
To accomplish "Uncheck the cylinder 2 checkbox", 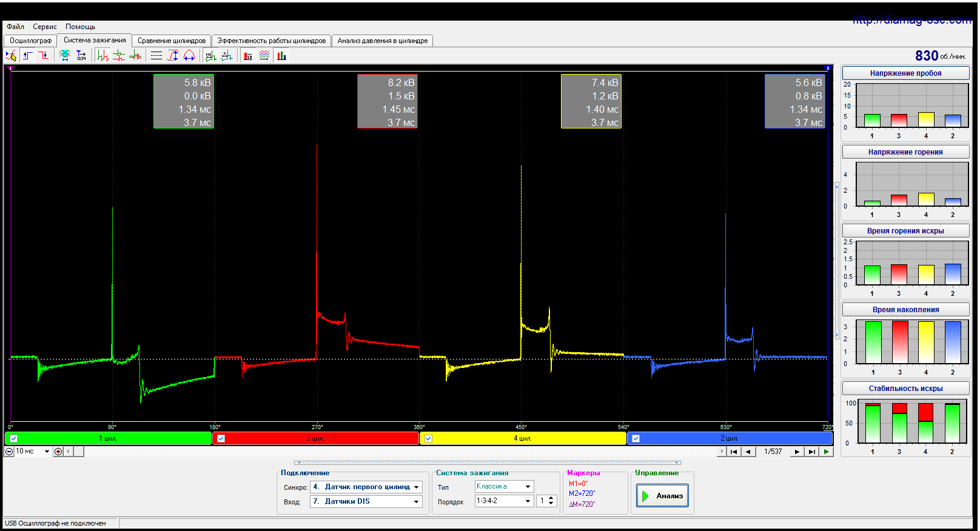I will pos(636,438).
